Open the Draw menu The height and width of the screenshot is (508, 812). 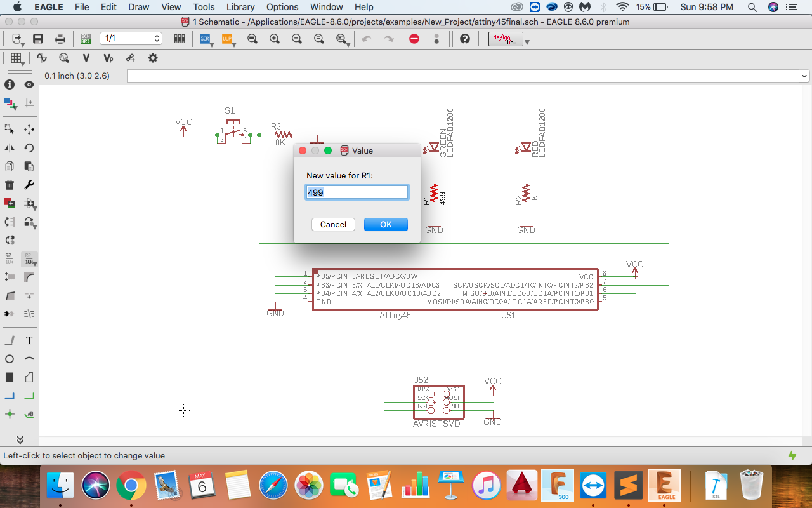138,7
